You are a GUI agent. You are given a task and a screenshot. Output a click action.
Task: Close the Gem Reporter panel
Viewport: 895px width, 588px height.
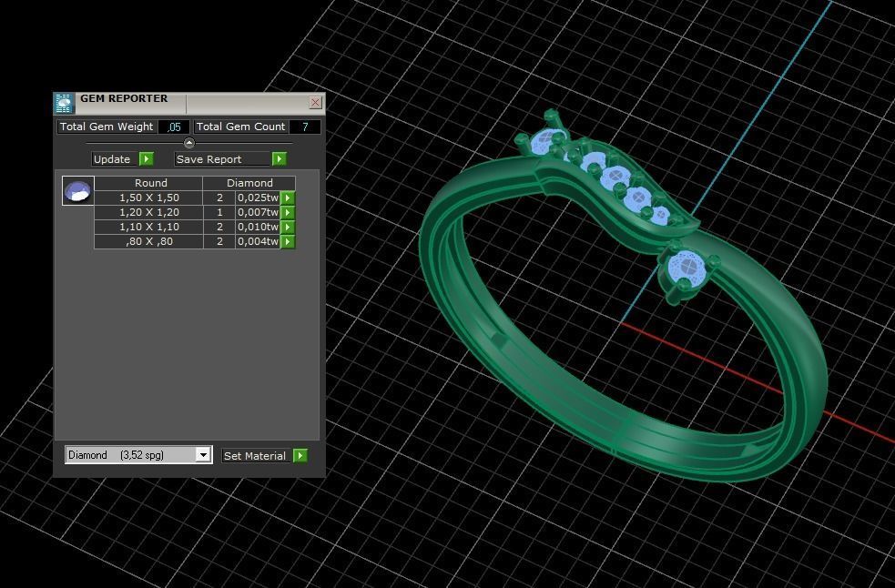click(315, 102)
